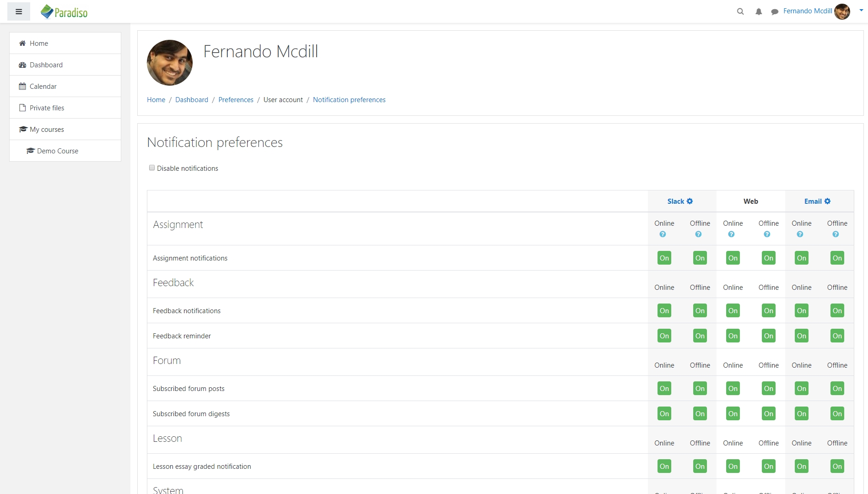Check the Disable notifications checkbox
Image resolution: width=868 pixels, height=494 pixels.
[x=152, y=168]
